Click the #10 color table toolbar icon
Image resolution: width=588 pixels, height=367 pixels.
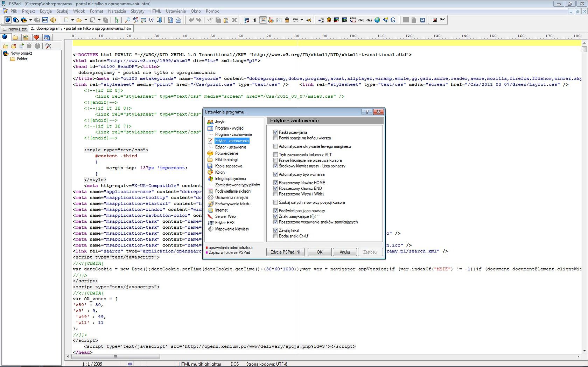[x=345, y=20]
